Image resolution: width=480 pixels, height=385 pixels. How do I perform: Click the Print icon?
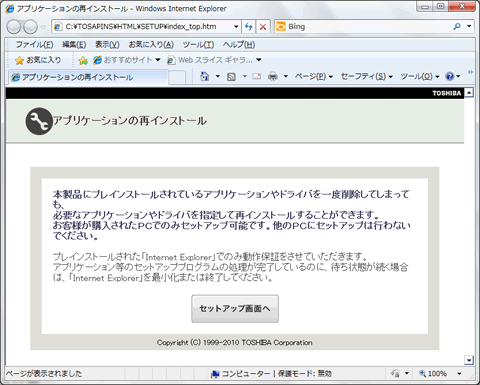(273, 77)
